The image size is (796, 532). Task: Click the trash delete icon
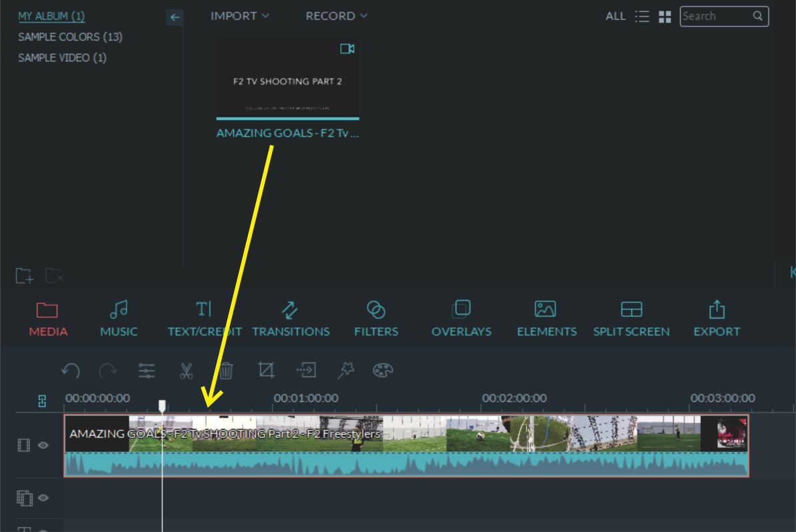pyautogui.click(x=227, y=371)
